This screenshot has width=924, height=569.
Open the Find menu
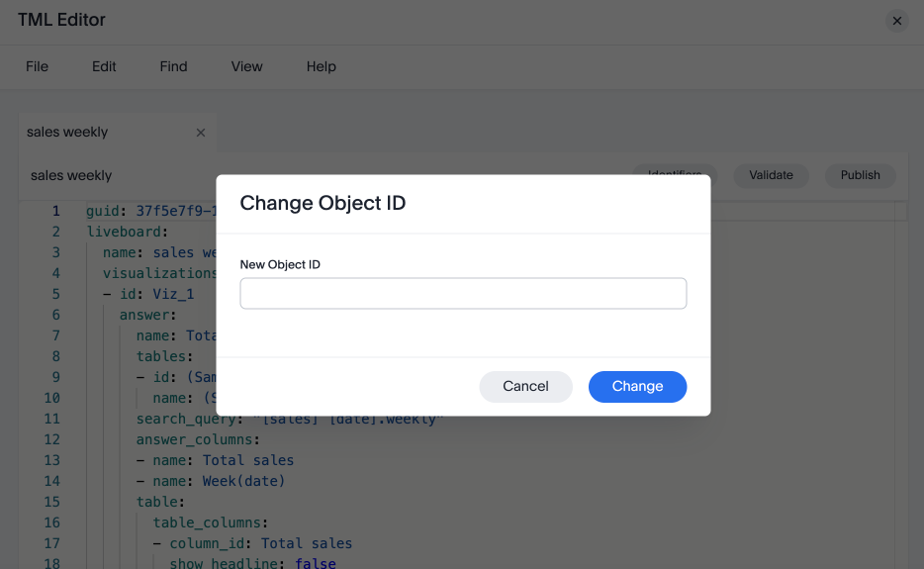pyautogui.click(x=173, y=66)
